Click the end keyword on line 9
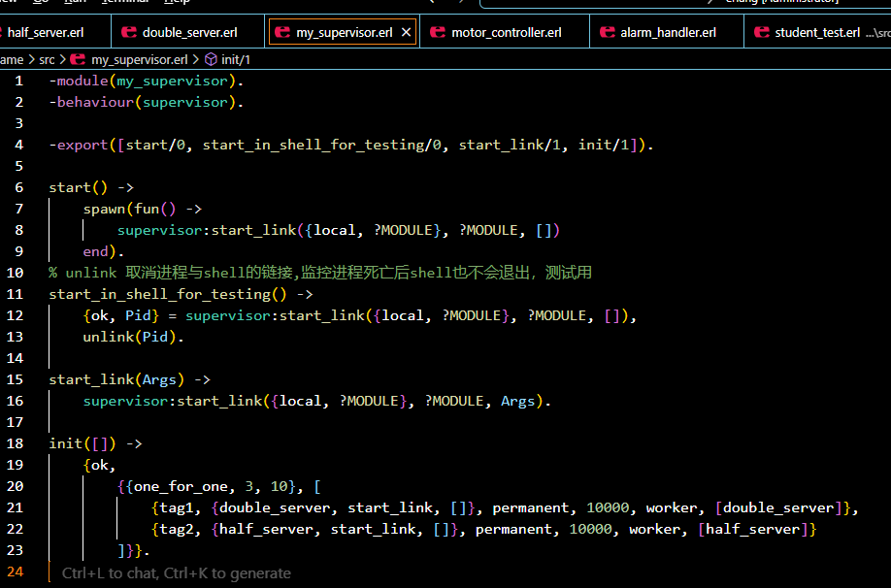Viewport: 891px width, 588px height. tap(95, 251)
